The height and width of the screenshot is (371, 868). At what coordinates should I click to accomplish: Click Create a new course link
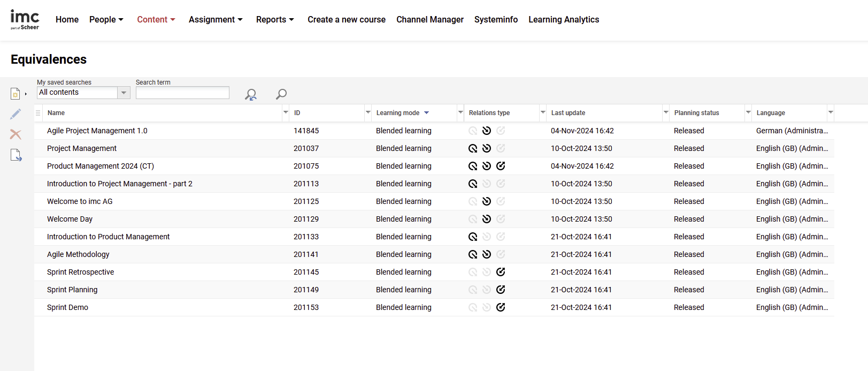point(346,19)
